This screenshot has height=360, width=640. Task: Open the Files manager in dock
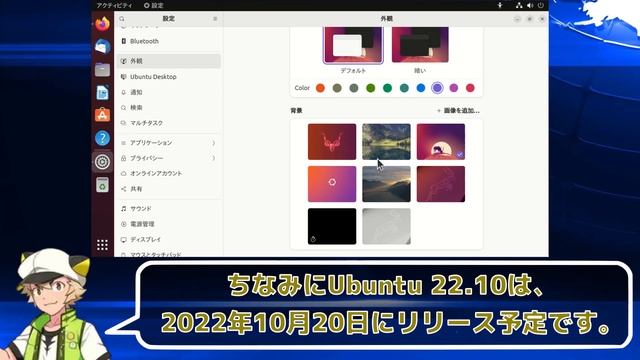click(102, 69)
